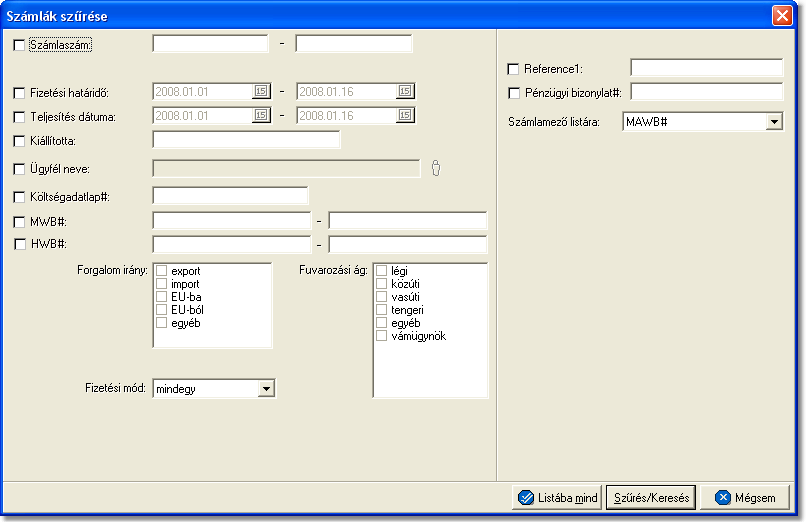Close the Számlák szűrése dialog
Image resolution: width=806 pixels, height=524 pixels.
pyautogui.click(x=782, y=15)
